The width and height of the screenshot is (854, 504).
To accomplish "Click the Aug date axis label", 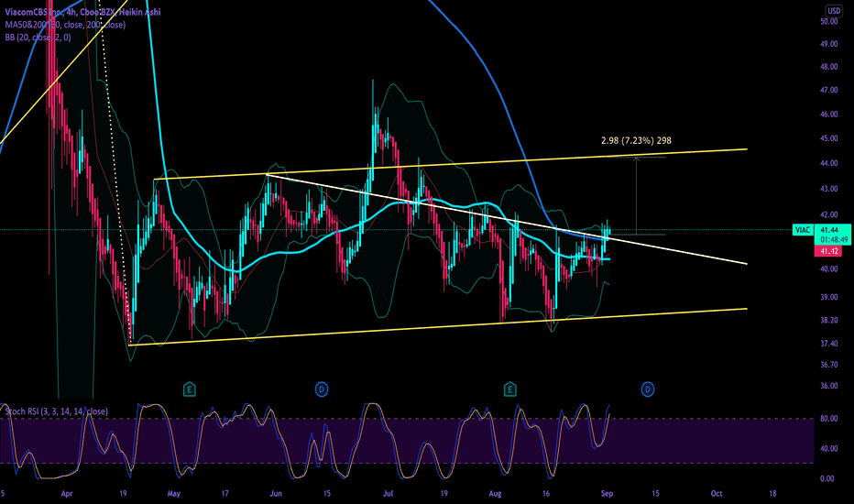I will pyautogui.click(x=495, y=494).
